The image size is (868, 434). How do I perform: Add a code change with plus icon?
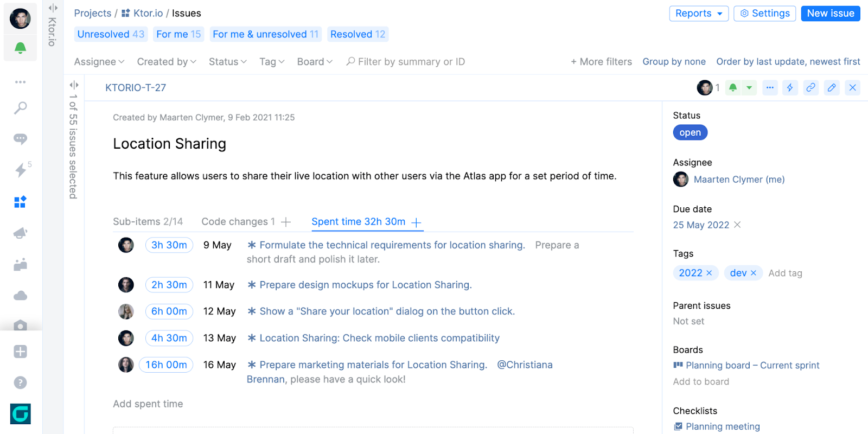[286, 222]
